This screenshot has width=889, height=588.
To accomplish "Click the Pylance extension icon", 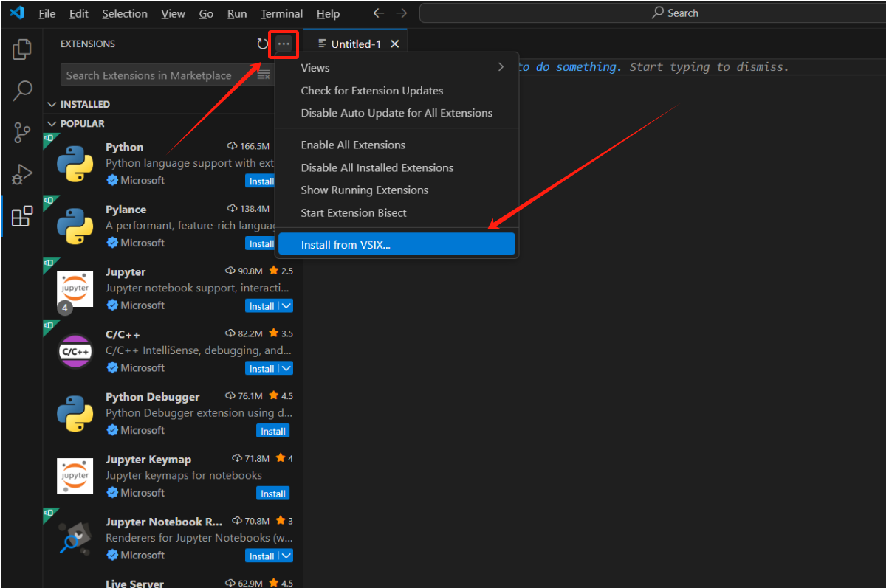I will [x=75, y=226].
